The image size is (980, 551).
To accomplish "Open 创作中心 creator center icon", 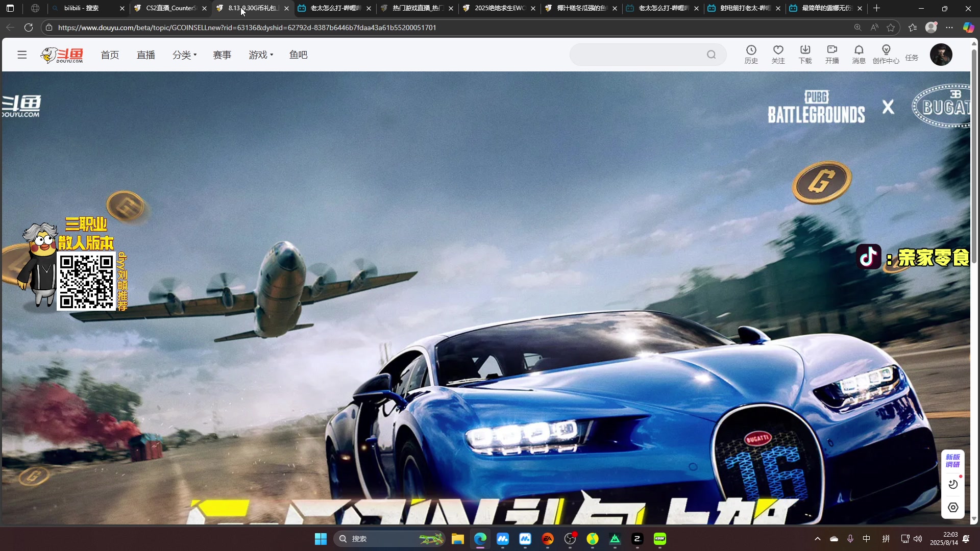I will pyautogui.click(x=886, y=55).
